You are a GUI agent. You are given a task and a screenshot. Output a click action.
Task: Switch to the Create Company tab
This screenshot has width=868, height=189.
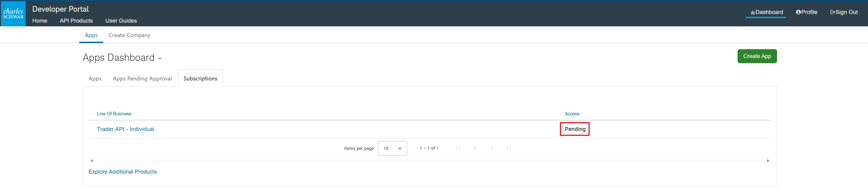(129, 35)
